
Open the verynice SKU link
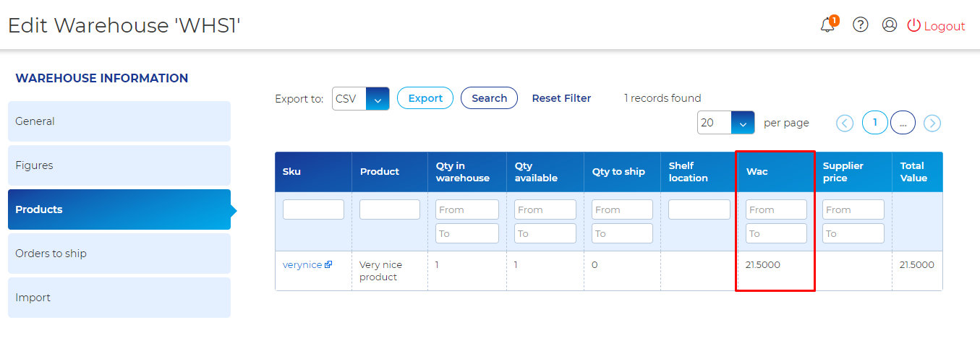tap(302, 265)
